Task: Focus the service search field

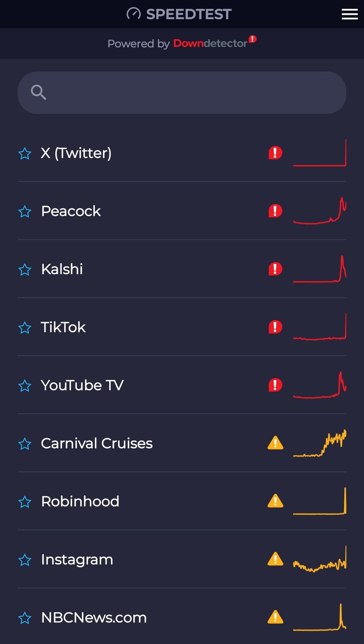Action: (x=182, y=92)
